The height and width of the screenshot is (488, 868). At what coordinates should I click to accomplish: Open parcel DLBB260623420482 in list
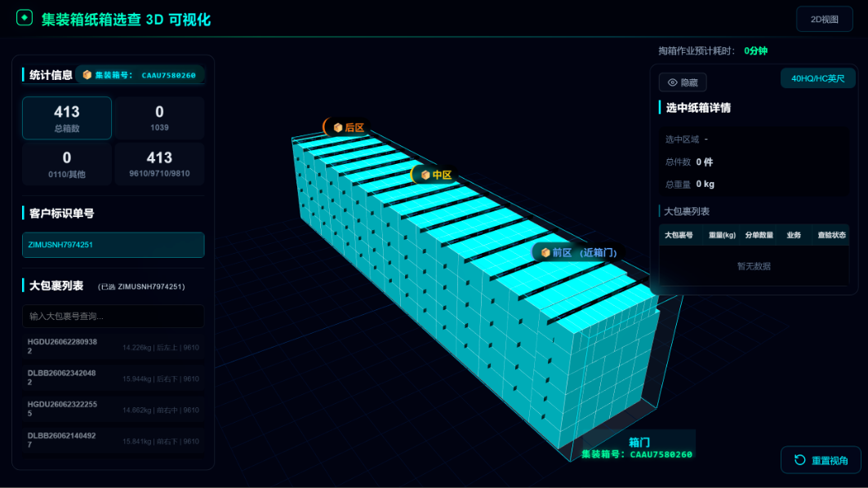tap(114, 378)
